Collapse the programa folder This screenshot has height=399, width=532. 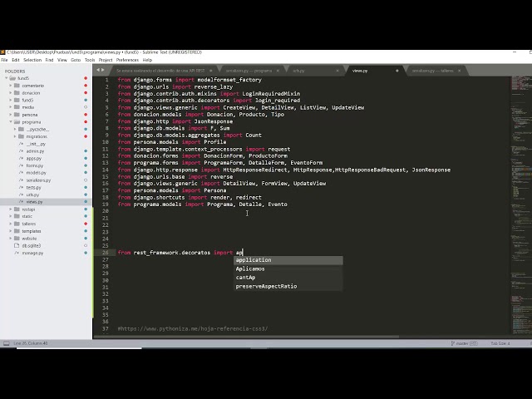click(x=11, y=122)
